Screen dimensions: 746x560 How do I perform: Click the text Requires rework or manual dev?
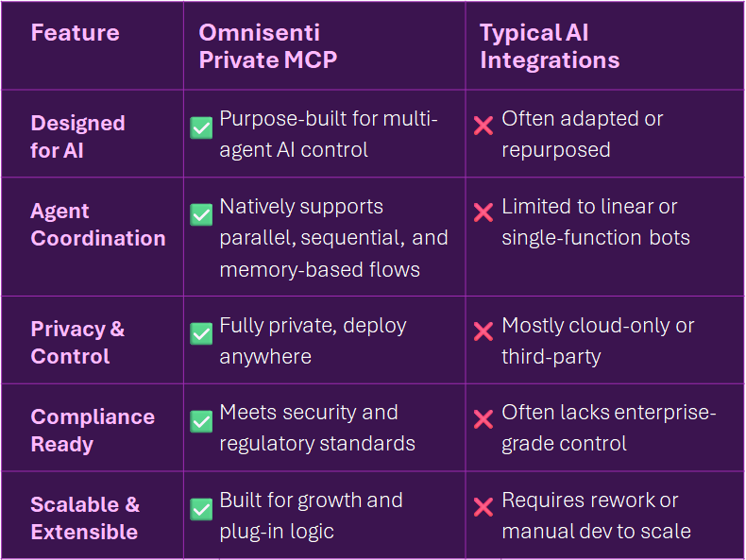(x=595, y=516)
